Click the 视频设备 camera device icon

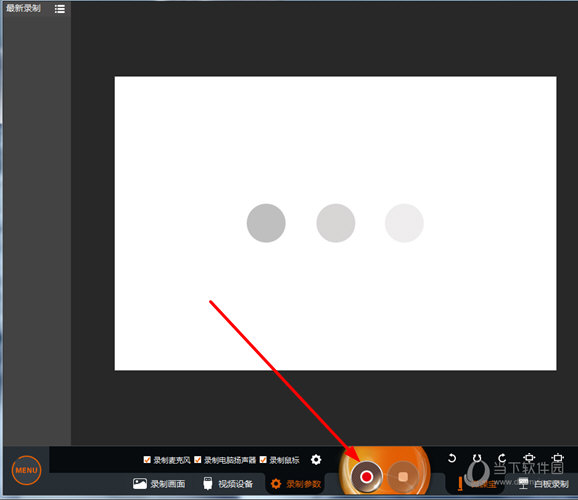pyautogui.click(x=208, y=484)
